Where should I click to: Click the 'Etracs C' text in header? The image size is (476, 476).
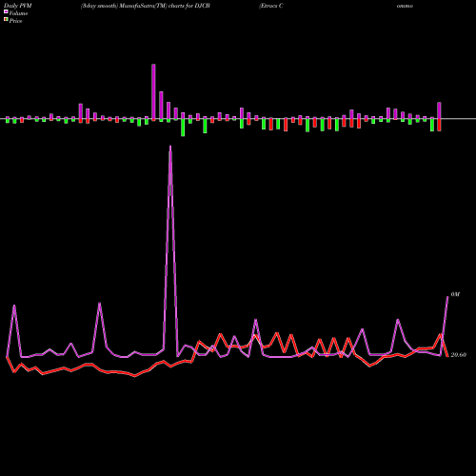pos(270,6)
